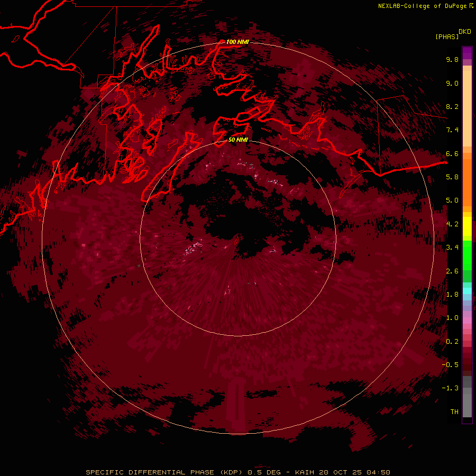Viewport: 476px width, 476px height.
Task: Click the 0.2 scale label
Action: point(452,342)
